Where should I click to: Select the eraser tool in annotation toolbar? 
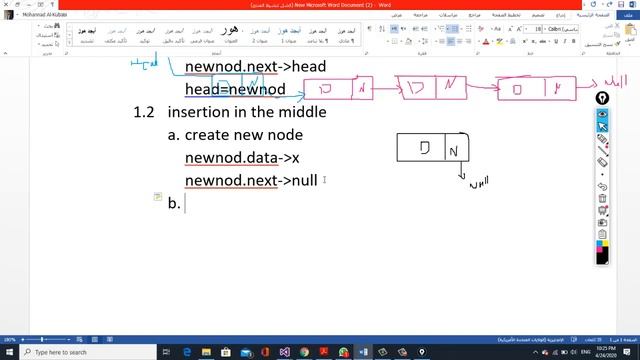602,162
